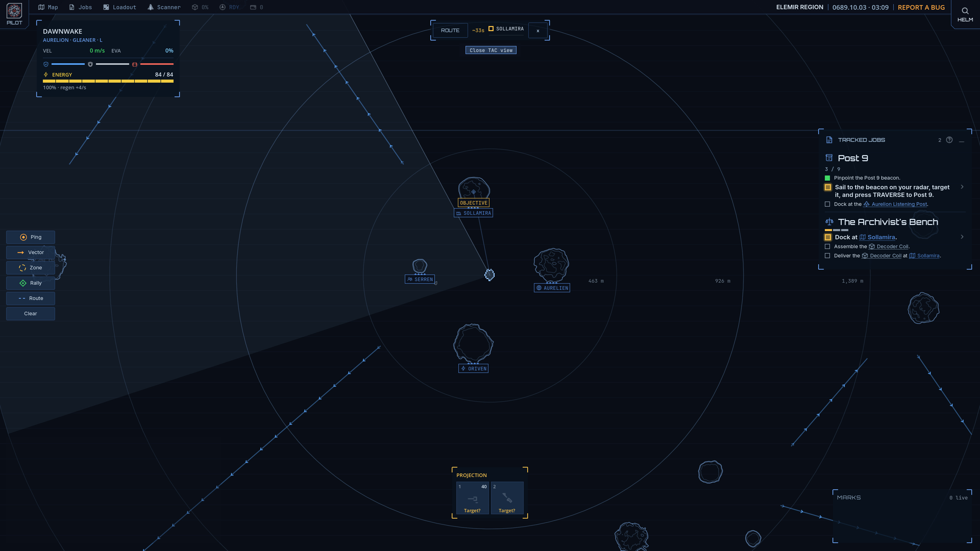The height and width of the screenshot is (551, 980).
Task: Toggle Sail to the beacon objective checkbox
Action: tap(828, 187)
